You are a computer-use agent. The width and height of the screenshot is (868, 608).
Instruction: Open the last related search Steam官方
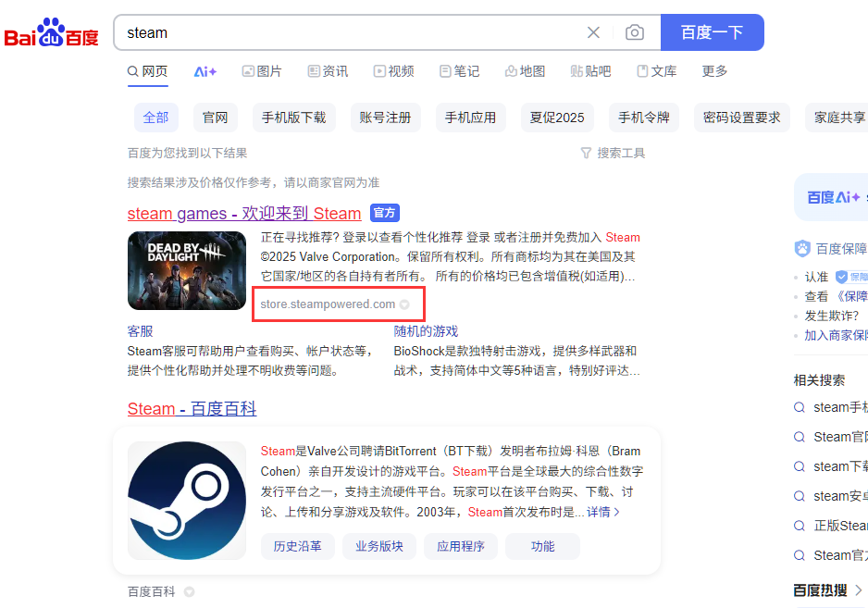click(831, 555)
